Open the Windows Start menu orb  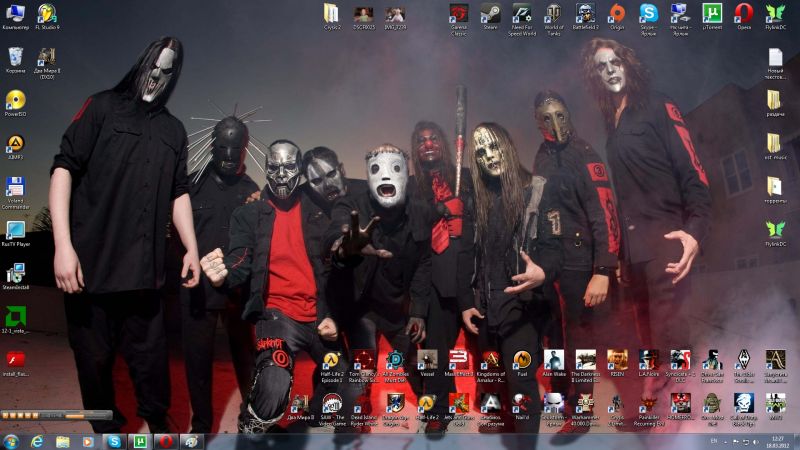pos(11,442)
